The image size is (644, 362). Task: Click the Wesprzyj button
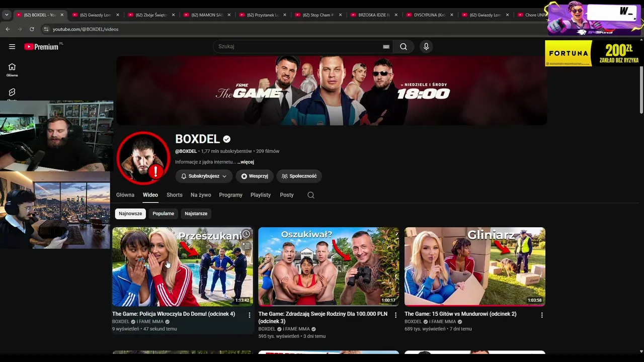[255, 176]
